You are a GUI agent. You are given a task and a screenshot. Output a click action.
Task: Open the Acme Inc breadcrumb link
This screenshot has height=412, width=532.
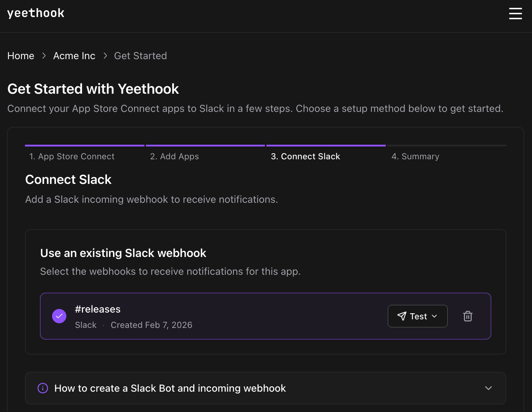click(x=74, y=56)
